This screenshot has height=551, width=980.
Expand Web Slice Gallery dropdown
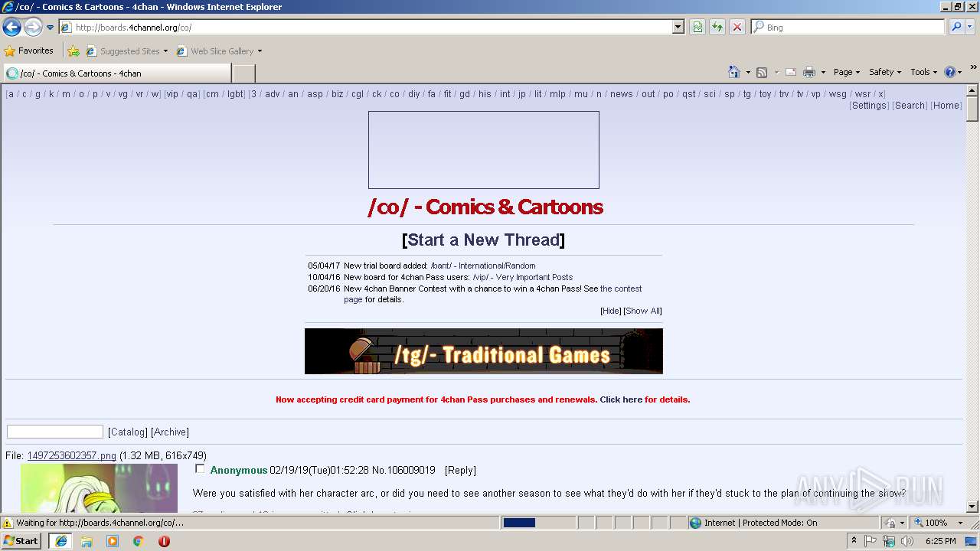(260, 51)
